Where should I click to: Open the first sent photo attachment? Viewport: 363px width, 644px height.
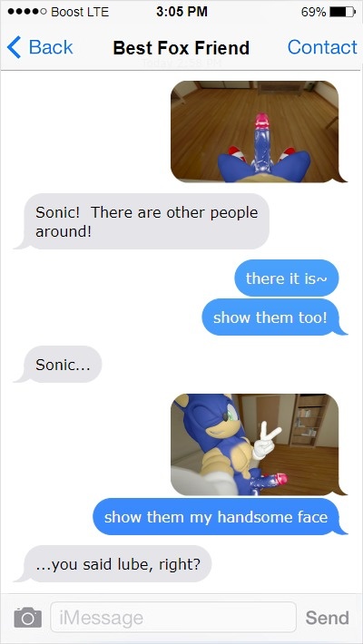coord(258,132)
